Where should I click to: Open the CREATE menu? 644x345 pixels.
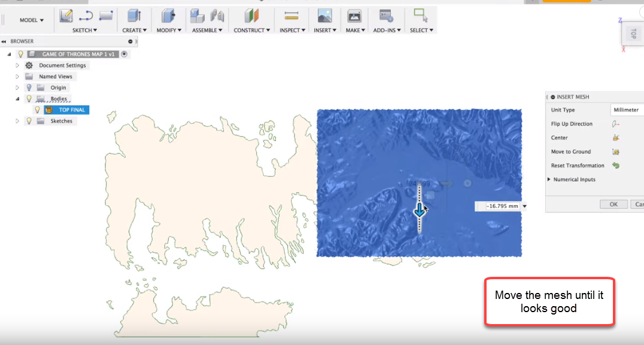click(134, 30)
